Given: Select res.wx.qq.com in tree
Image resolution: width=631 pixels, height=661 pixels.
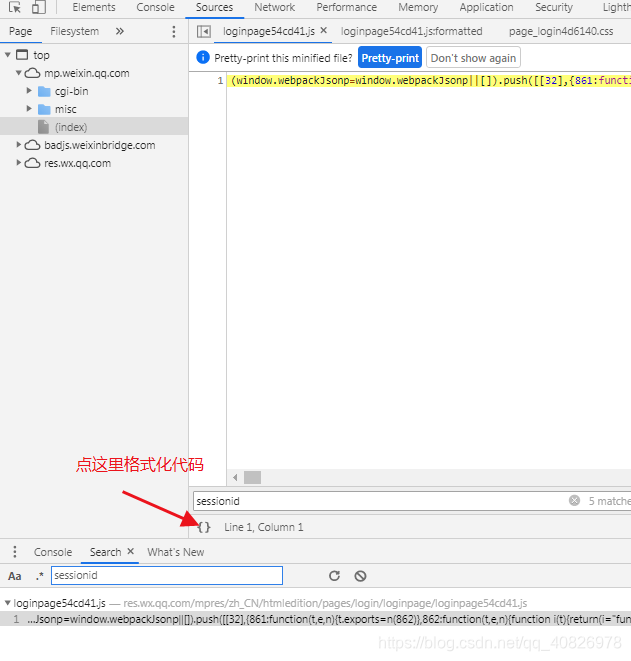Looking at the screenshot, I should click(78, 163).
